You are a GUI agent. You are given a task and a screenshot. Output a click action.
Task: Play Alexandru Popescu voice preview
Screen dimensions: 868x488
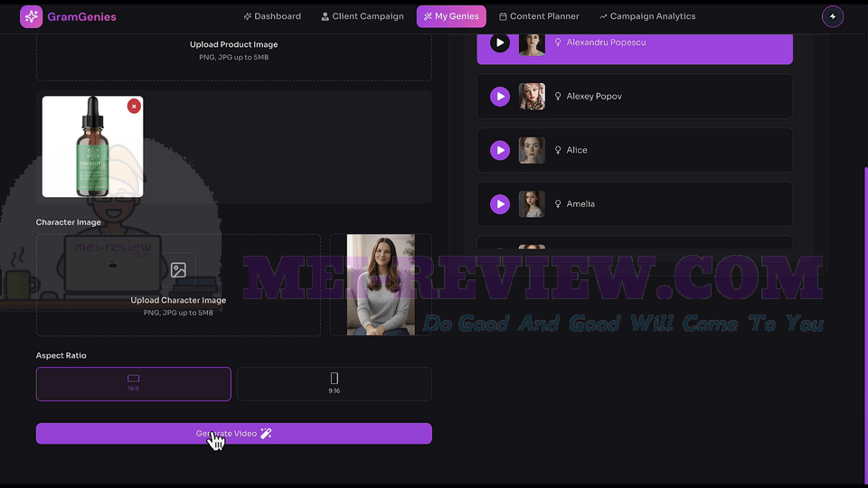tap(500, 42)
